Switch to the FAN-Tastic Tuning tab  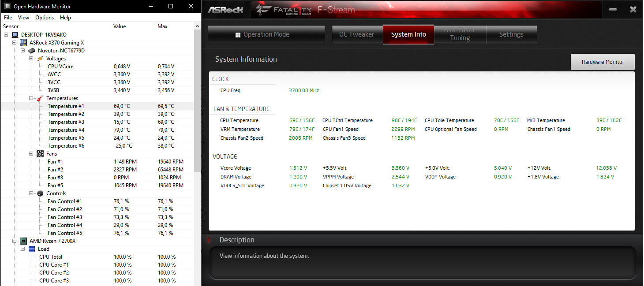click(460, 34)
